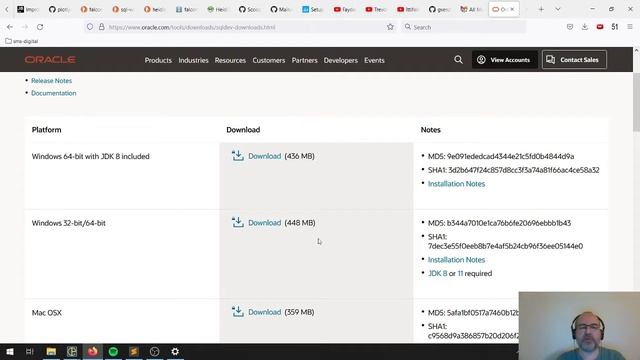Image resolution: width=640 pixels, height=360 pixels.
Task: Open the JDK 8 link
Action: coord(437,273)
